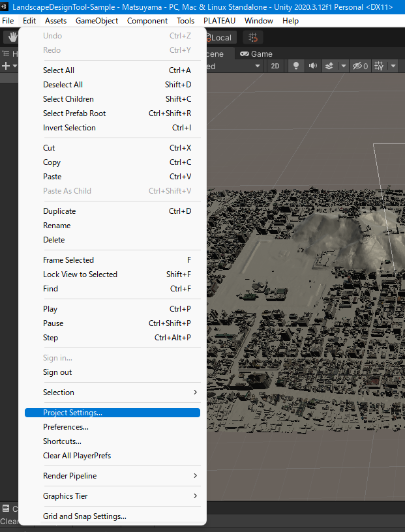Image resolution: width=405 pixels, height=532 pixels.
Task: Toggle scene effects layers icon
Action: click(x=329, y=66)
